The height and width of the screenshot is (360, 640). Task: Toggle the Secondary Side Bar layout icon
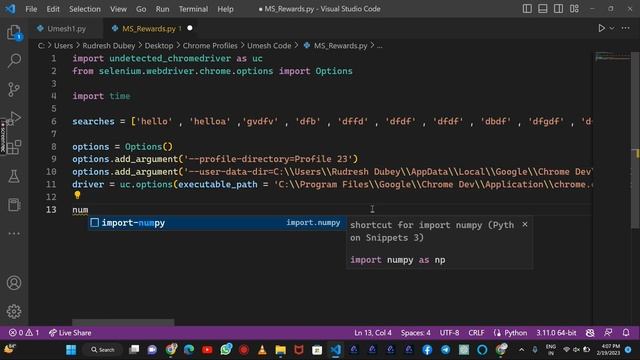558,9
